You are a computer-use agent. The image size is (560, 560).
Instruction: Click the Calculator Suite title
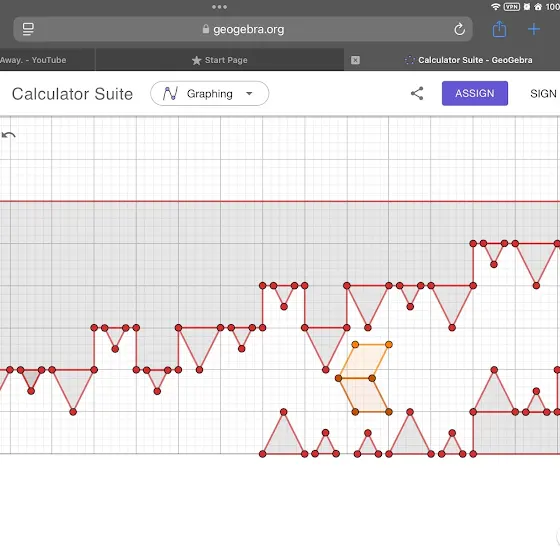tap(72, 94)
